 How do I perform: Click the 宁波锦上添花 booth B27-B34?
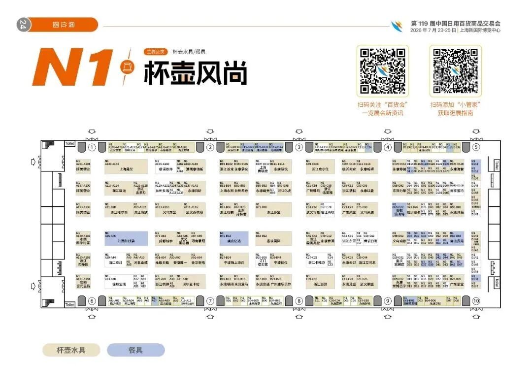[x=234, y=260]
